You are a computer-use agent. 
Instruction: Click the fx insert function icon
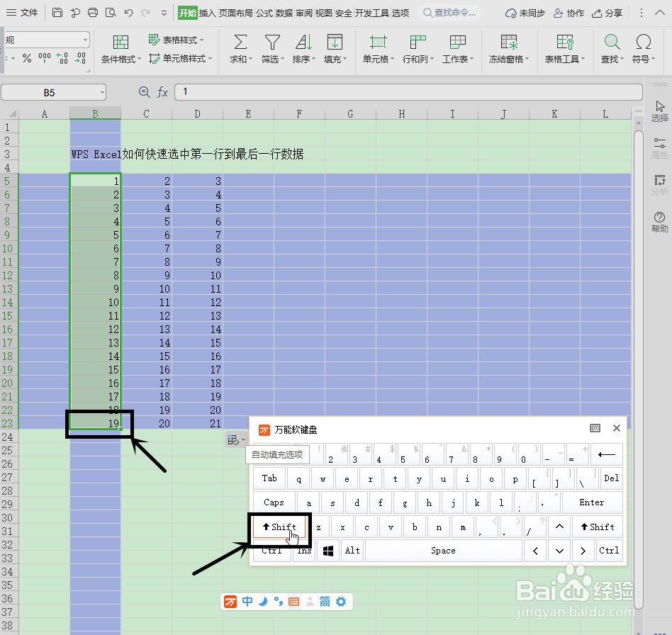click(162, 91)
